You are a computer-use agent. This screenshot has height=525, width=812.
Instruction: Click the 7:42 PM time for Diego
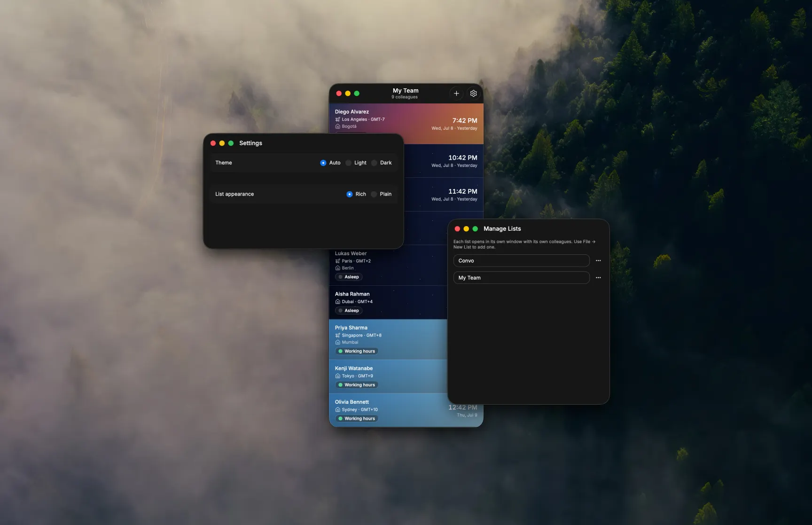pos(465,121)
